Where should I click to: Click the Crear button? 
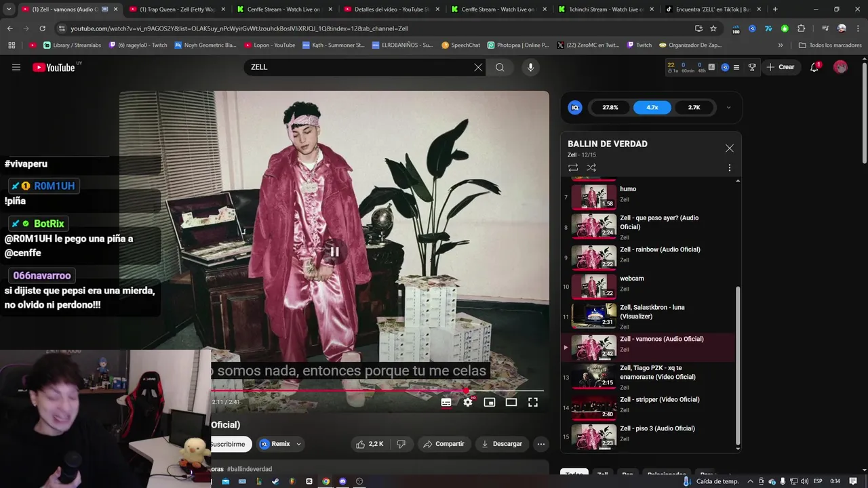click(781, 67)
